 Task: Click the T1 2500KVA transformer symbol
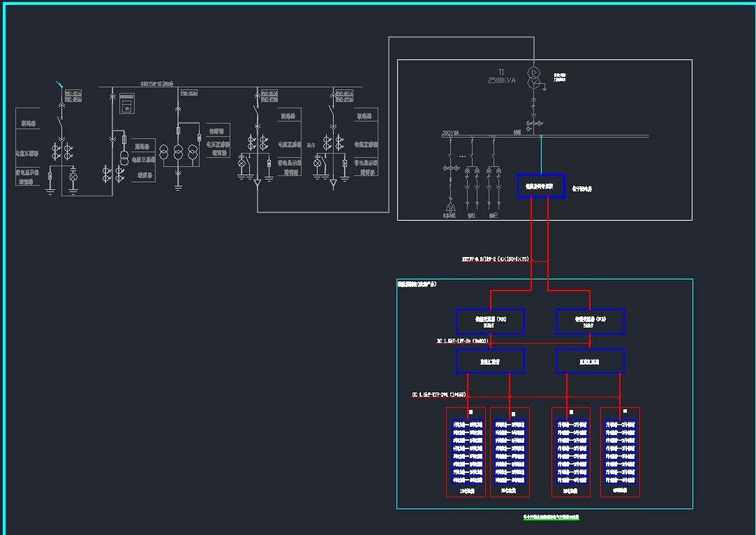(534, 78)
